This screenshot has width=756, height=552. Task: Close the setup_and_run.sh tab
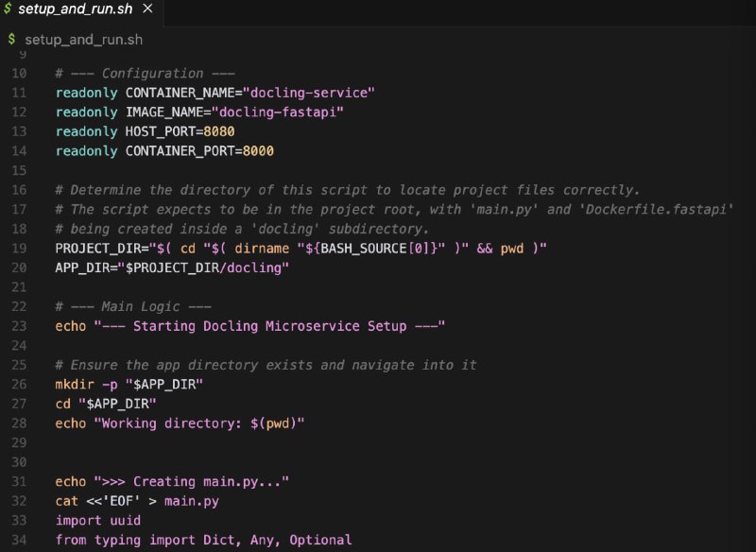pyautogui.click(x=148, y=9)
